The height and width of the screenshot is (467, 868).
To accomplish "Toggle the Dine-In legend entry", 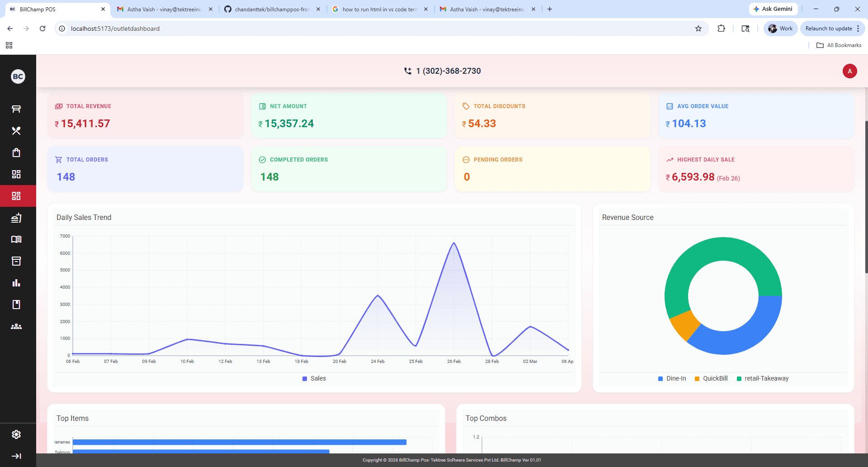I will [x=672, y=378].
